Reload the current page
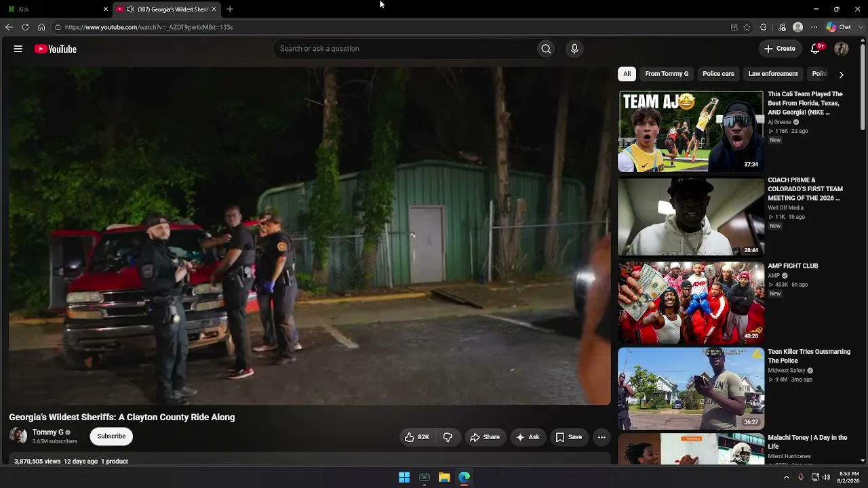Screen dimensions: 868x488 click(x=25, y=27)
